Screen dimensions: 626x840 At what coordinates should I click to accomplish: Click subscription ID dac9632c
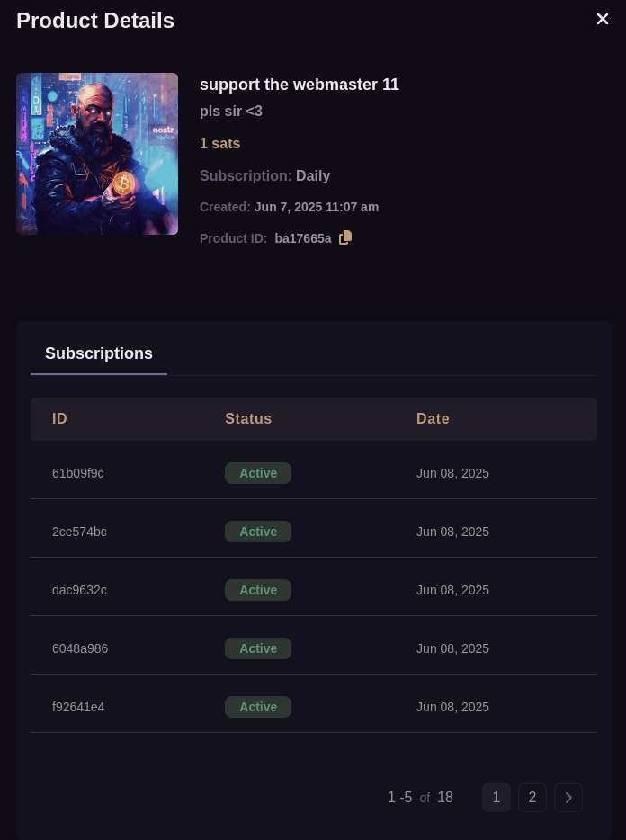[79, 590]
